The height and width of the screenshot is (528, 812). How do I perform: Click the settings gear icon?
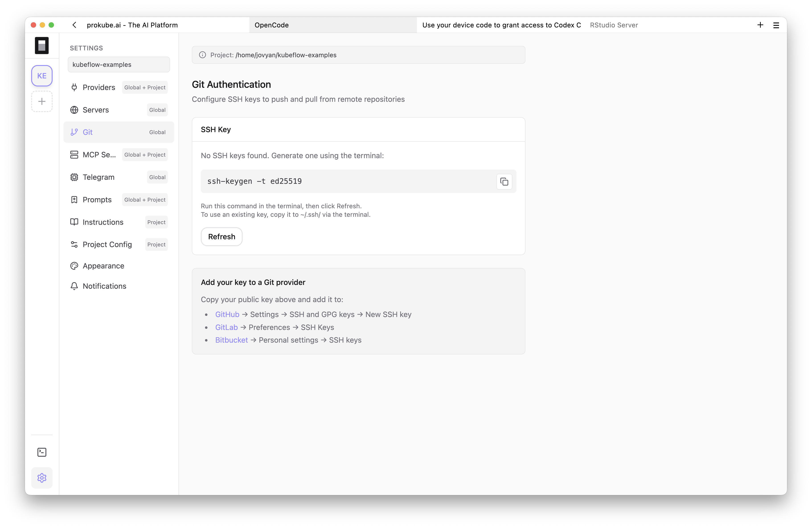click(42, 478)
